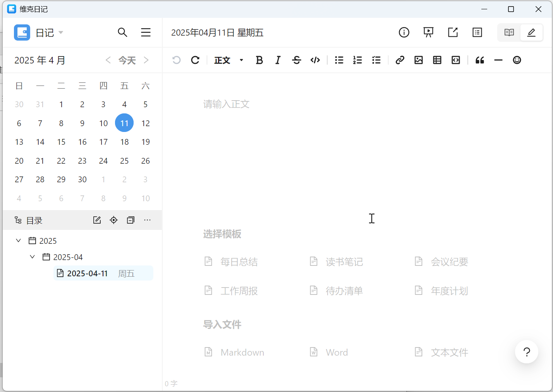Image resolution: width=553 pixels, height=392 pixels.
Task: Open the hamburger menu in the sidebar
Action: (x=146, y=33)
